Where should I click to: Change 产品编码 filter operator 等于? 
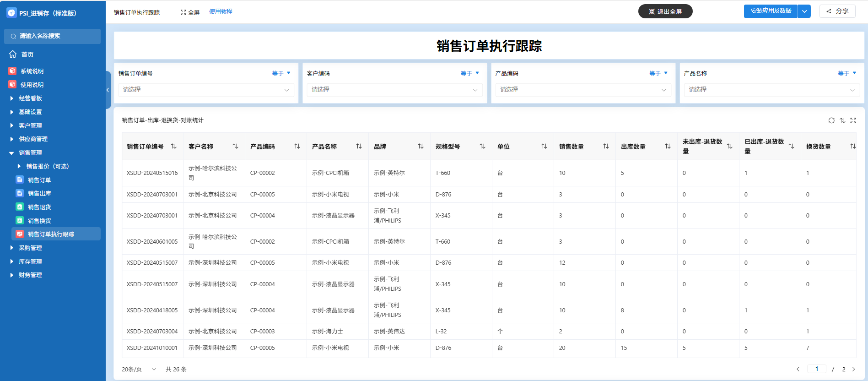(x=658, y=73)
